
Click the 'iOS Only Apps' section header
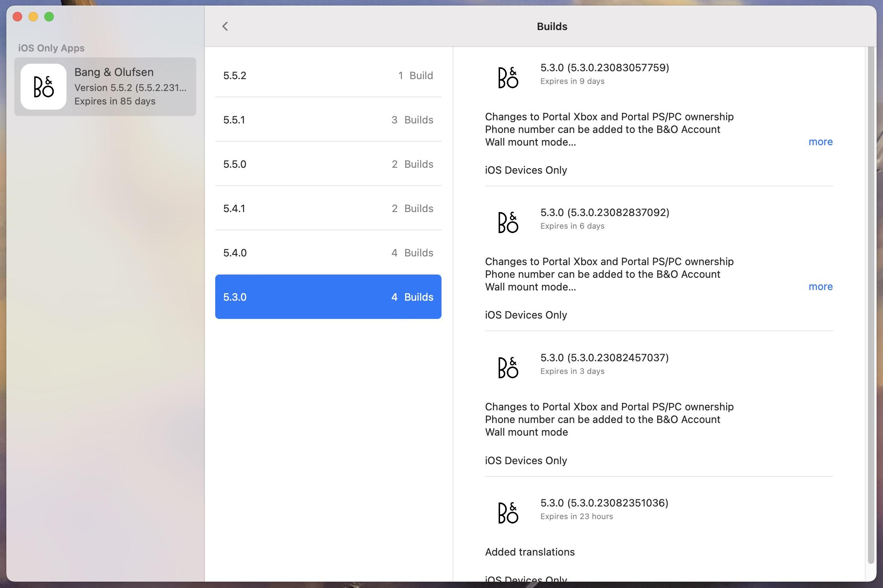coord(51,48)
